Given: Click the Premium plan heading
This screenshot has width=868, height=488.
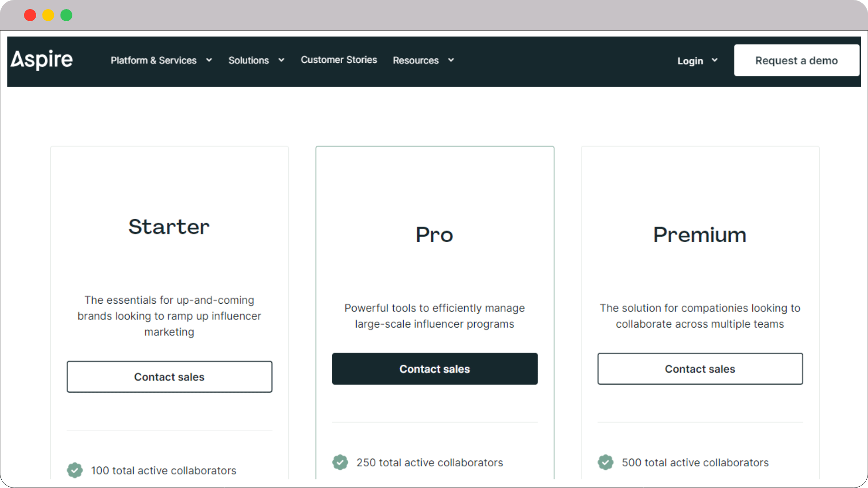Looking at the screenshot, I should [x=699, y=235].
